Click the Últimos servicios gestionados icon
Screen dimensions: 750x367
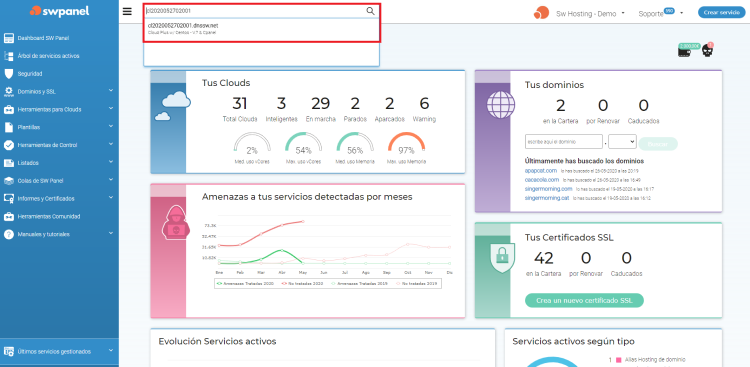(x=9, y=352)
